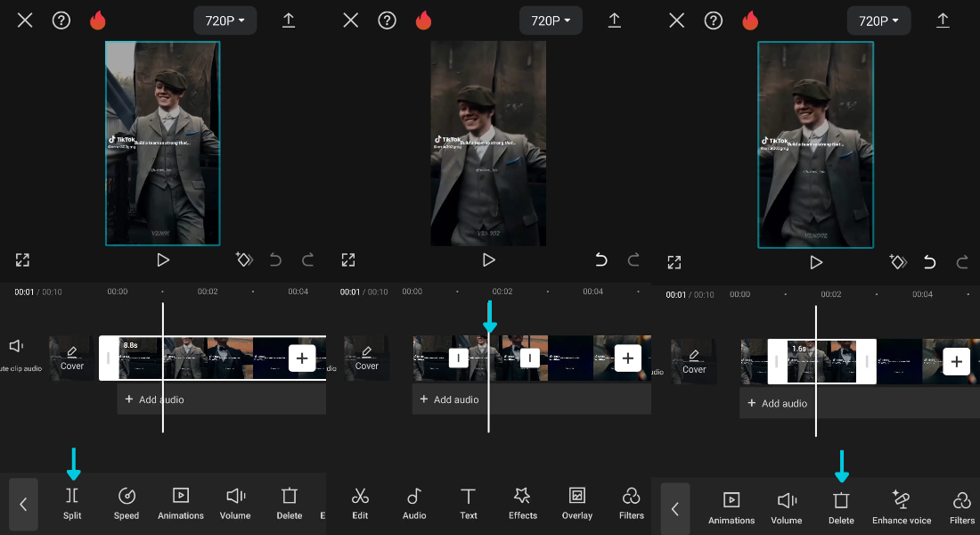
Task: Edit Cover thumbnail in middle panel
Action: coord(367,358)
